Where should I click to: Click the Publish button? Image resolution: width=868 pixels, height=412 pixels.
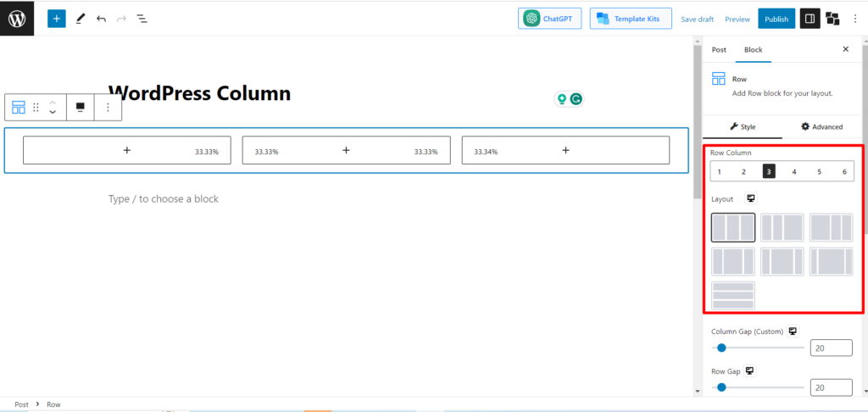[776, 19]
